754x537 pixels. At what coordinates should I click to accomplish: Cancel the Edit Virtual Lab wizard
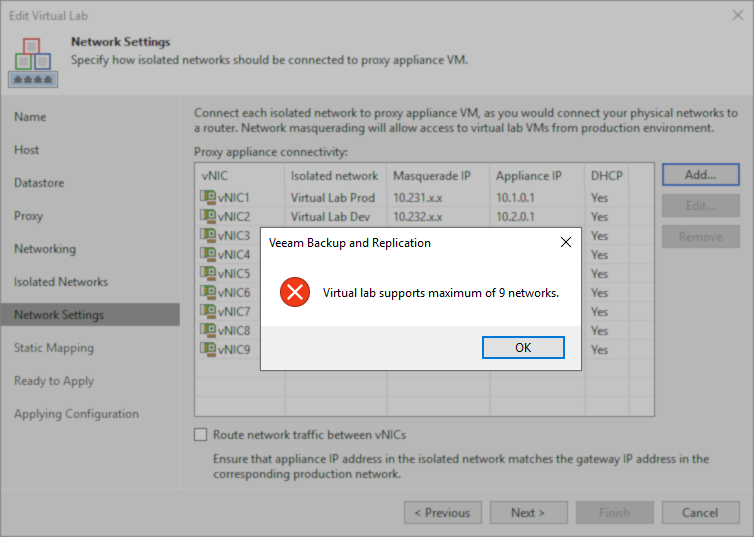[x=701, y=512]
